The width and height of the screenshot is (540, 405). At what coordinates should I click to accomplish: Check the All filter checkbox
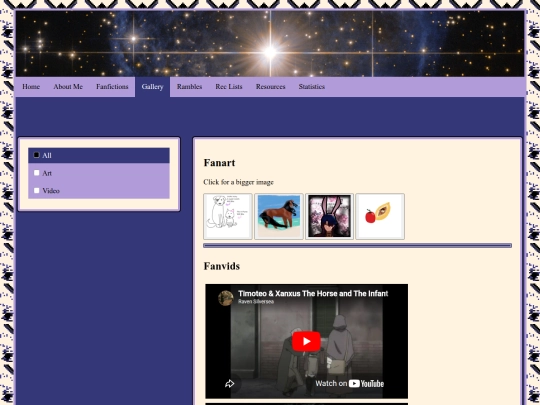point(37,155)
